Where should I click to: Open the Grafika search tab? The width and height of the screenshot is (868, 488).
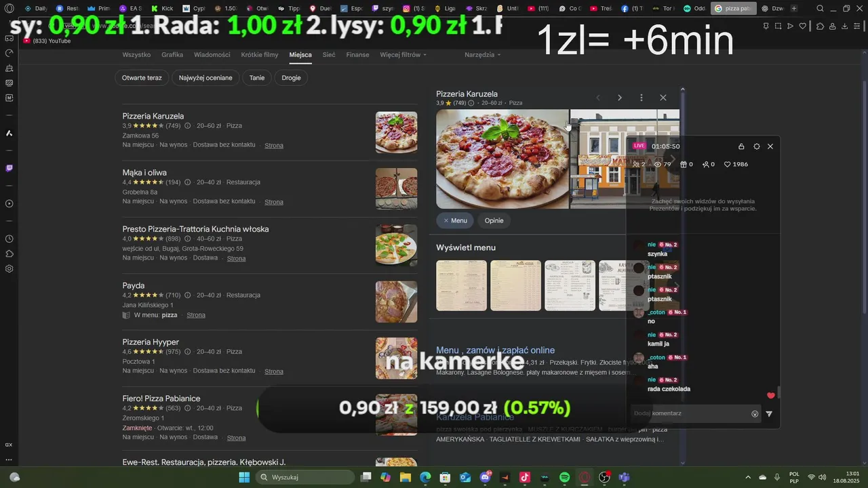(x=172, y=54)
